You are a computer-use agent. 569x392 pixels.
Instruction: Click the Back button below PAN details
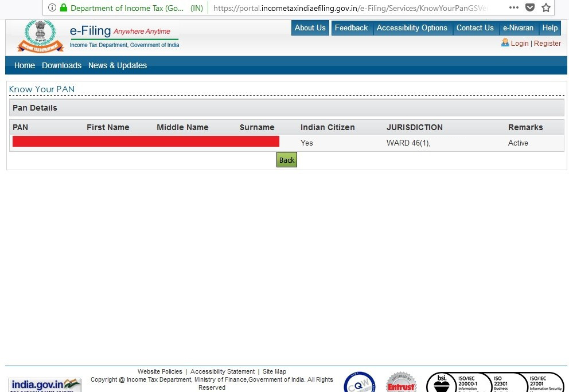[x=286, y=160]
